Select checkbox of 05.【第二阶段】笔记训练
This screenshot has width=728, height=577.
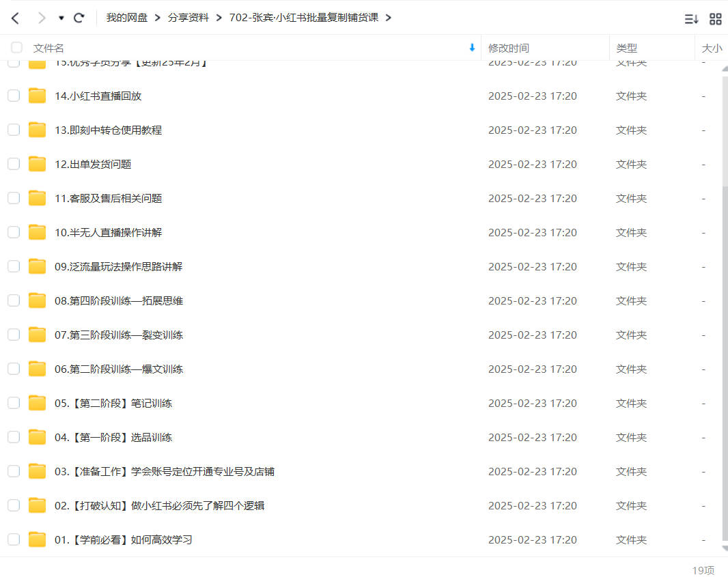pos(14,403)
